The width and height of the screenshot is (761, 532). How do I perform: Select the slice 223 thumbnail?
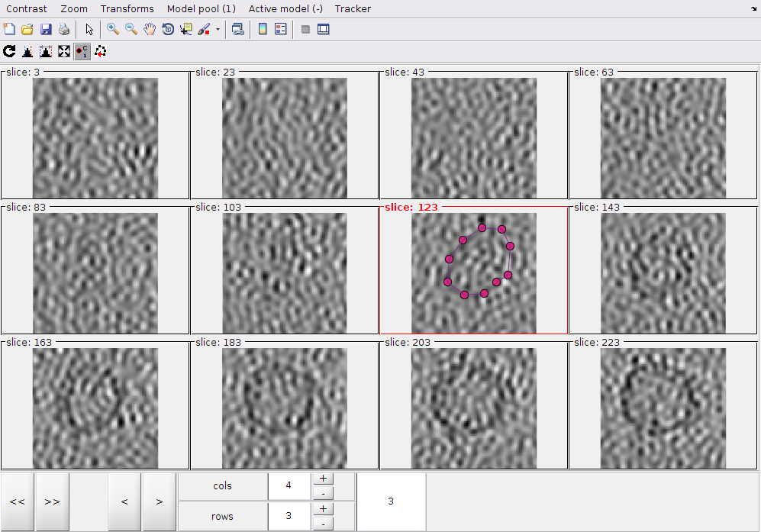[663, 408]
